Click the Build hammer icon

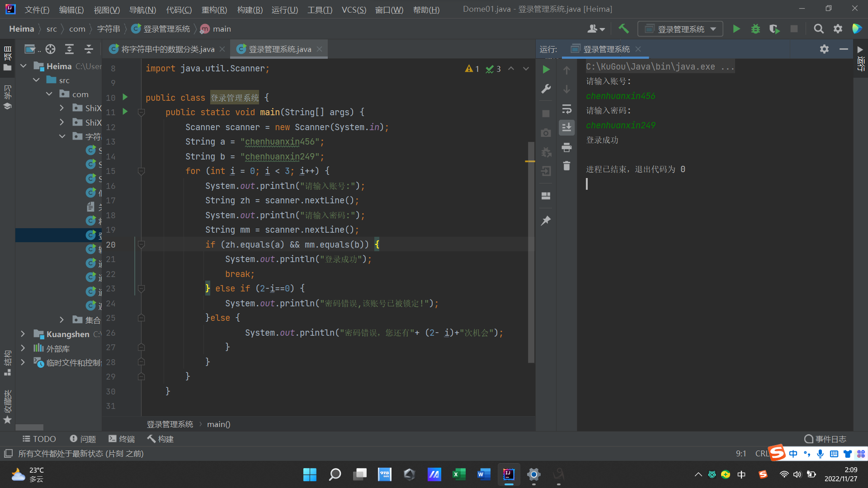(x=623, y=29)
